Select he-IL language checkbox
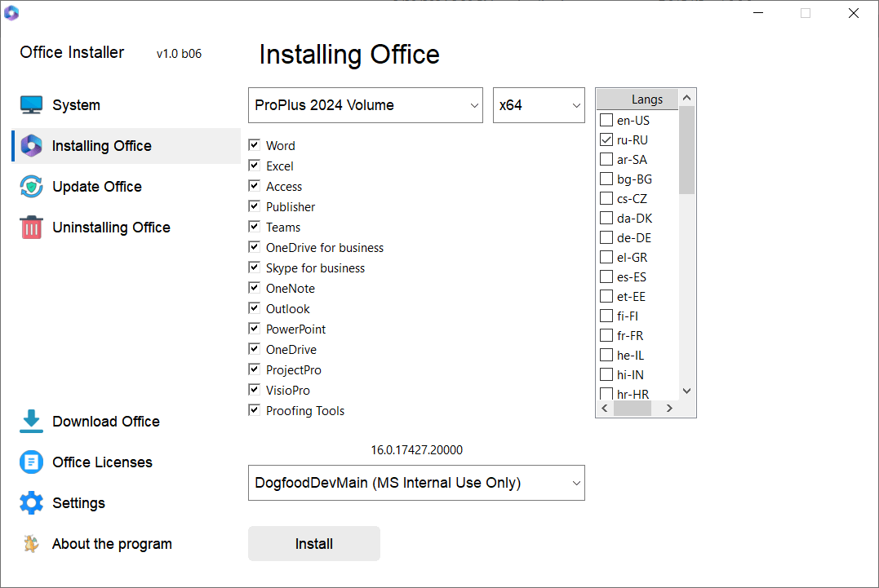The image size is (879, 588). [x=606, y=355]
